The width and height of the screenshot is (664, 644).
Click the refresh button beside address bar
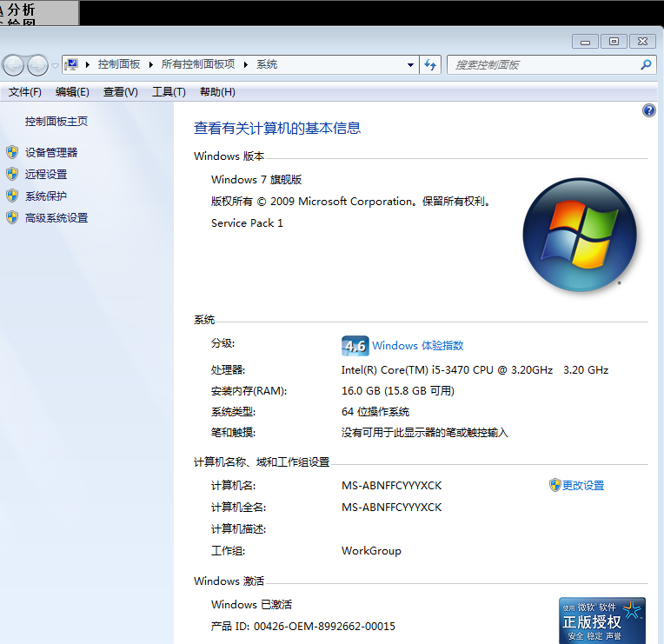tap(430, 65)
